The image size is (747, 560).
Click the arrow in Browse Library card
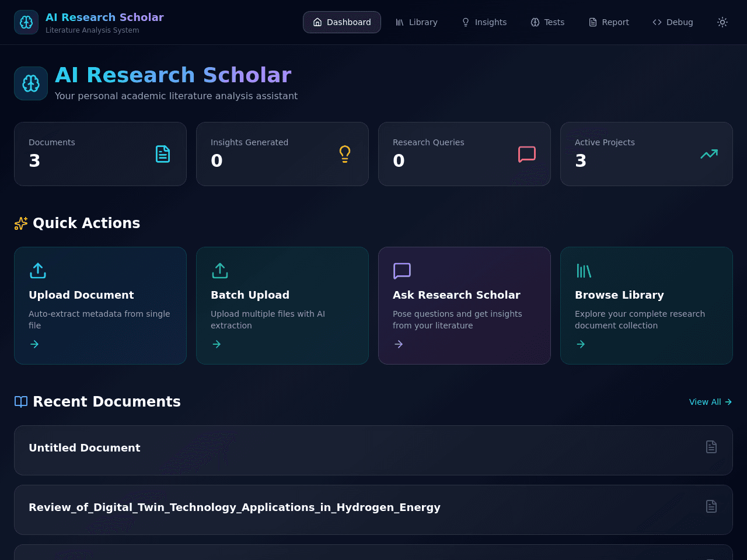pos(581,344)
